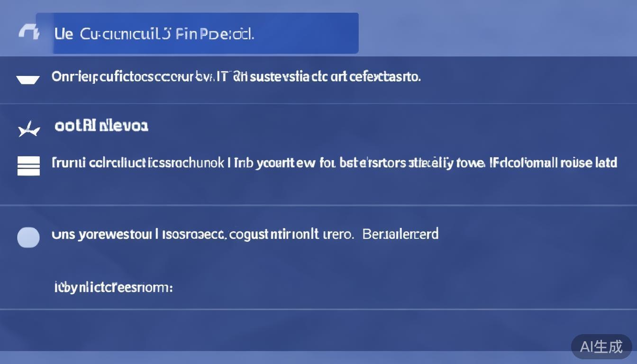This screenshot has width=637, height=364.
Task: Click the star-shaped icon beside "ootRI nlevoa"
Action: pos(28,128)
